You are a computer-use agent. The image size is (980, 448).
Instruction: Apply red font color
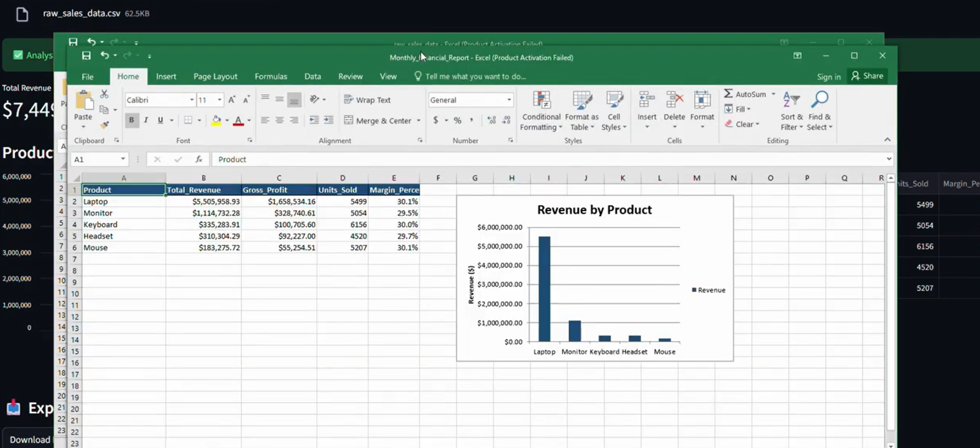tap(238, 121)
